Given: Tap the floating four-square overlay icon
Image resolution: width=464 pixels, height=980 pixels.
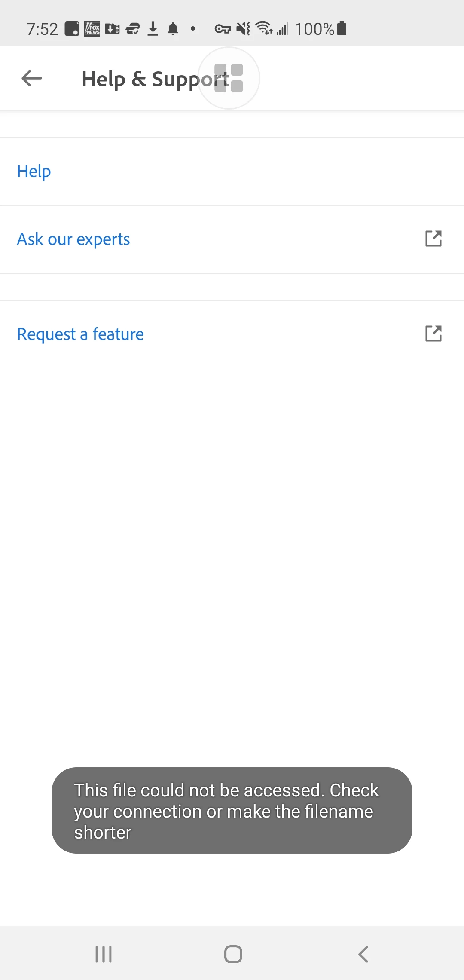Looking at the screenshot, I should pyautogui.click(x=229, y=78).
